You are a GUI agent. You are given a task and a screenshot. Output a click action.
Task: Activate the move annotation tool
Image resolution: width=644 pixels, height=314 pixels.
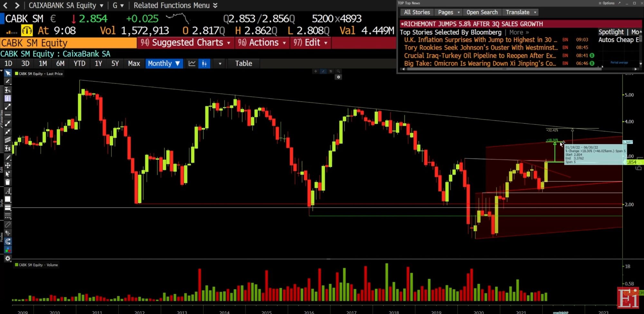click(x=8, y=165)
